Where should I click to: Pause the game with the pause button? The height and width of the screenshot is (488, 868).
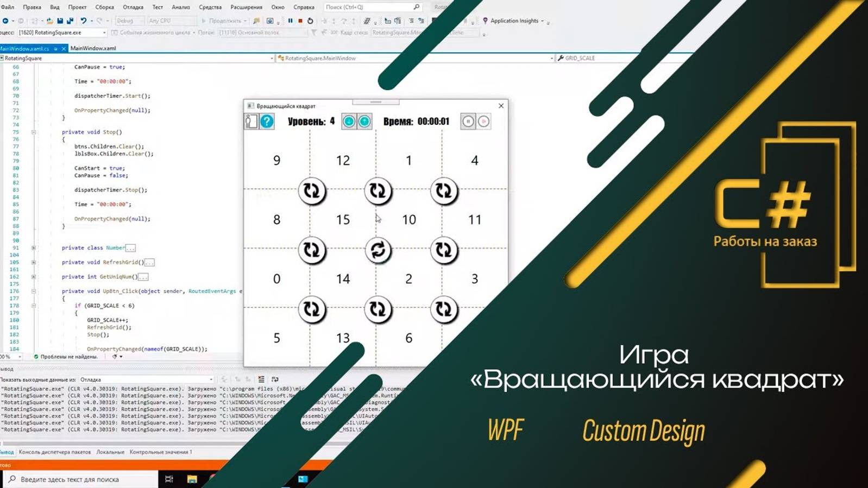tap(468, 121)
